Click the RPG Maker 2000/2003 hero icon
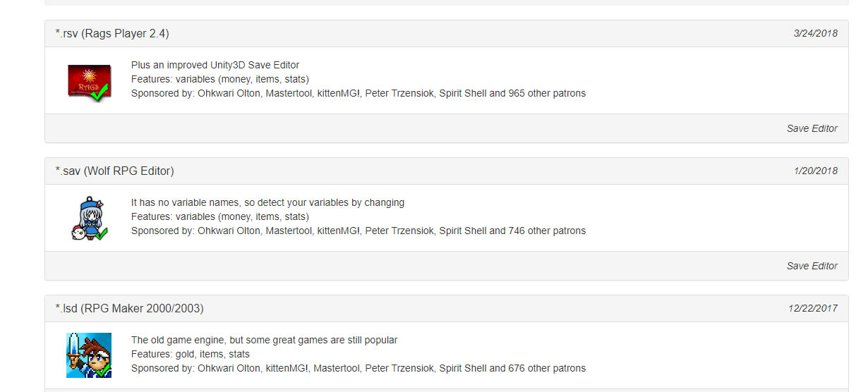 pyautogui.click(x=89, y=355)
